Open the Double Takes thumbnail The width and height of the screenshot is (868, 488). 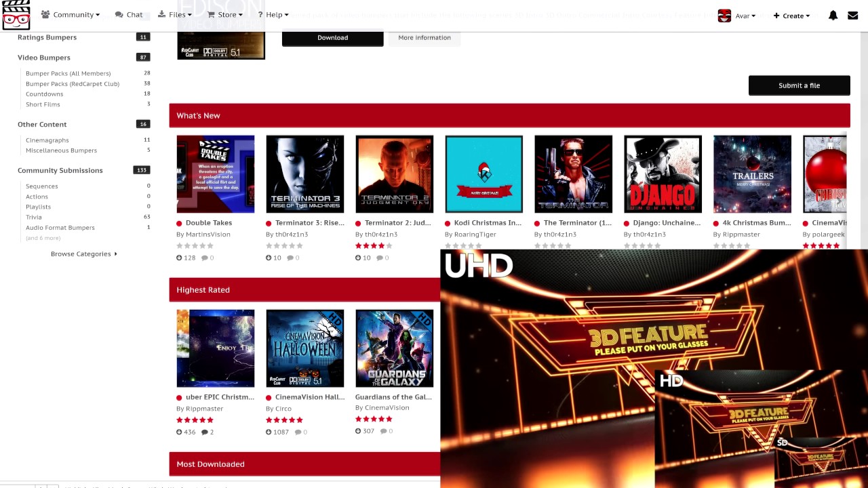[x=216, y=174]
